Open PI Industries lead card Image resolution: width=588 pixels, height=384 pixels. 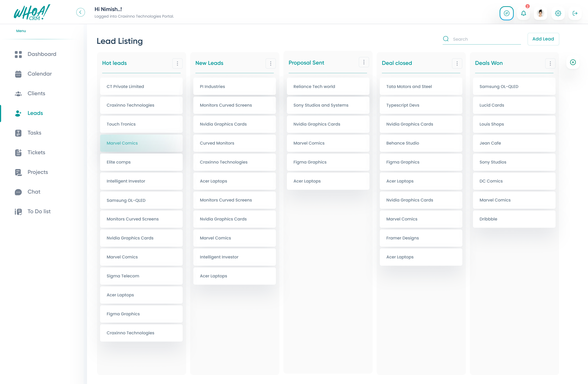(234, 86)
